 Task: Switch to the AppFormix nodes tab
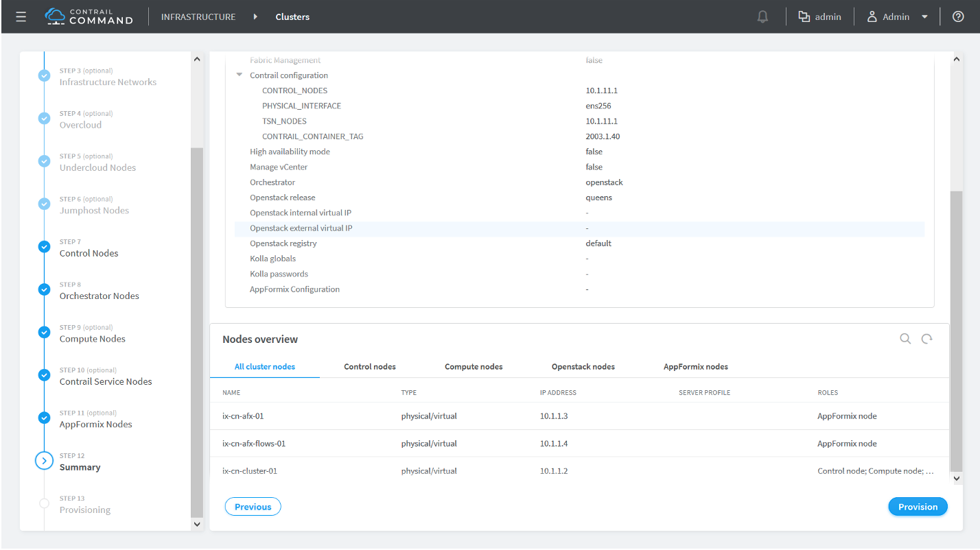[x=695, y=367]
